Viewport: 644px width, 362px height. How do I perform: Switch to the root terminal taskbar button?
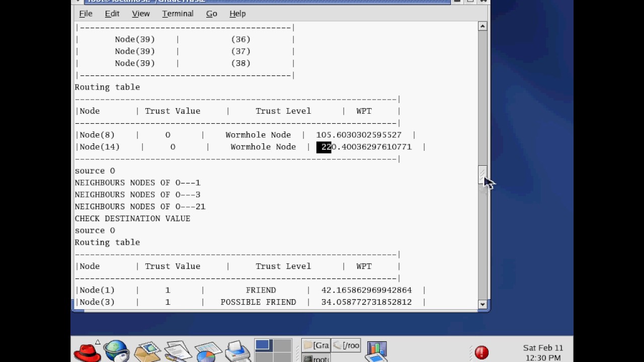[316, 358]
